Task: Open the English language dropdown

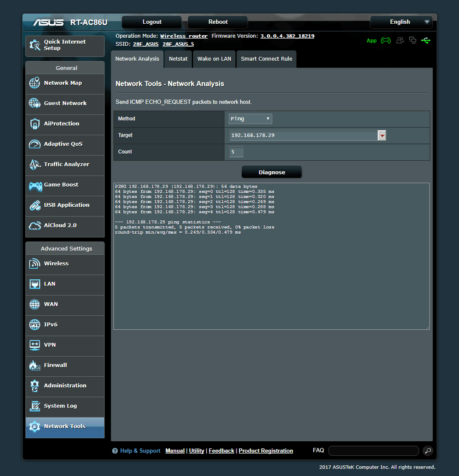Action: (402, 22)
